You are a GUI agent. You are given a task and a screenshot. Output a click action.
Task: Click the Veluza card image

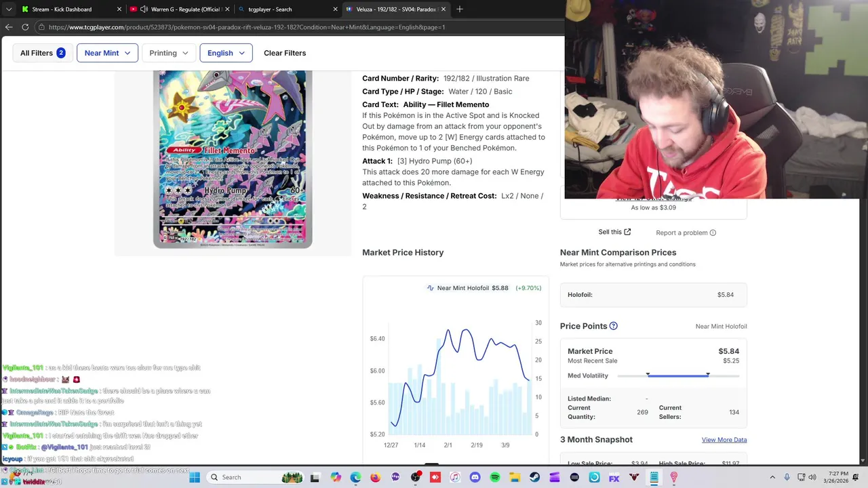[233, 159]
